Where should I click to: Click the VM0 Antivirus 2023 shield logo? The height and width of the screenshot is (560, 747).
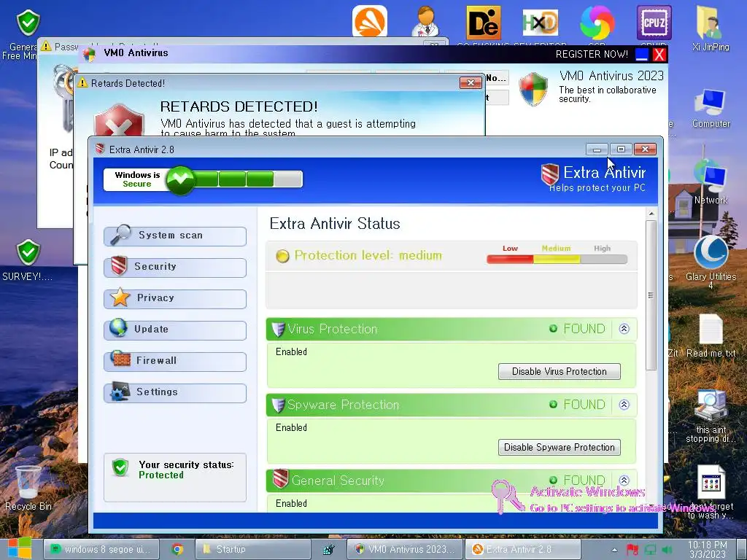(x=533, y=88)
